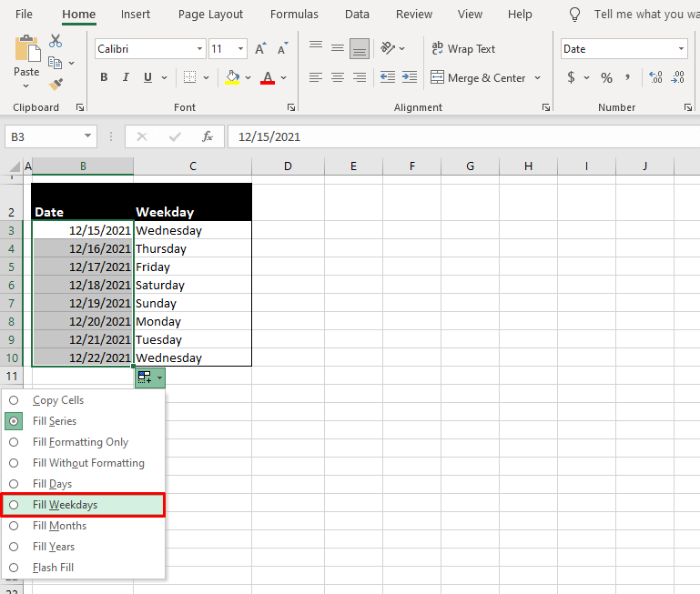The image size is (700, 594).
Task: Expand the Borders dropdown arrow
Action: click(207, 77)
